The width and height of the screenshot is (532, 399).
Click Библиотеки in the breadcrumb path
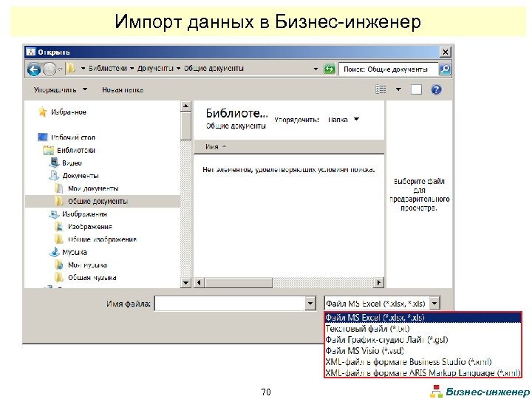click(108, 68)
